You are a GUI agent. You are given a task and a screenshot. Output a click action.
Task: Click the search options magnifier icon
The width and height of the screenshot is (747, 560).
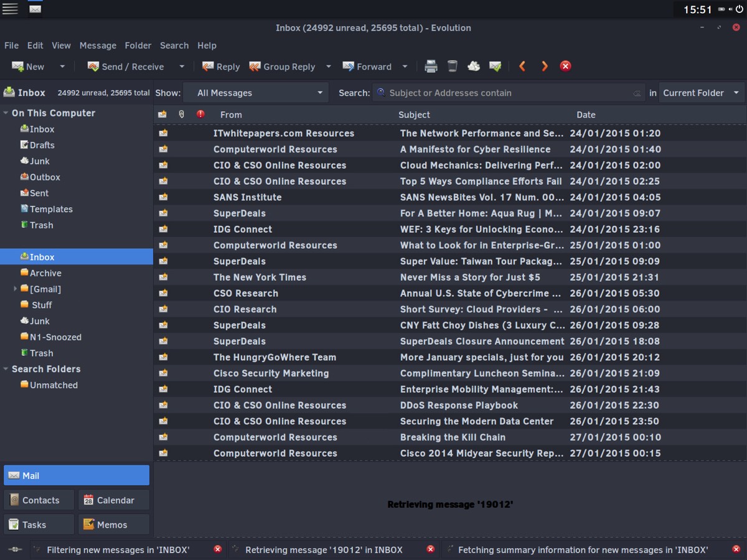pyautogui.click(x=381, y=93)
